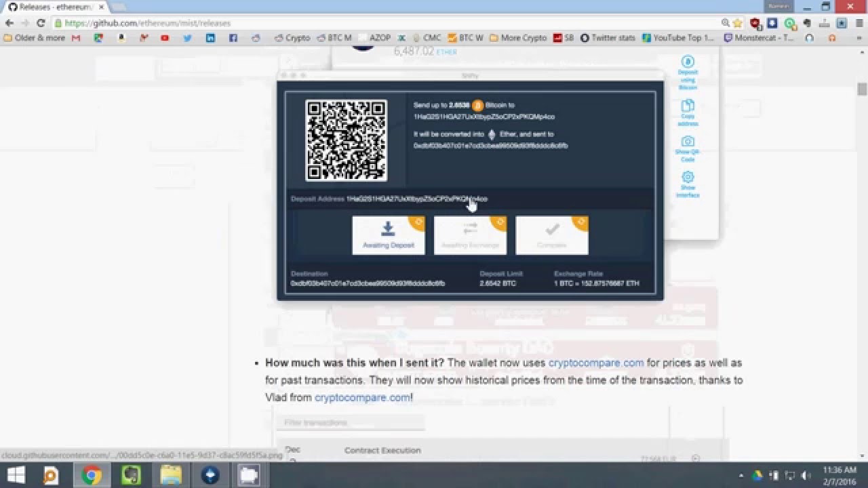Click the browser forward arrow

click(x=25, y=23)
